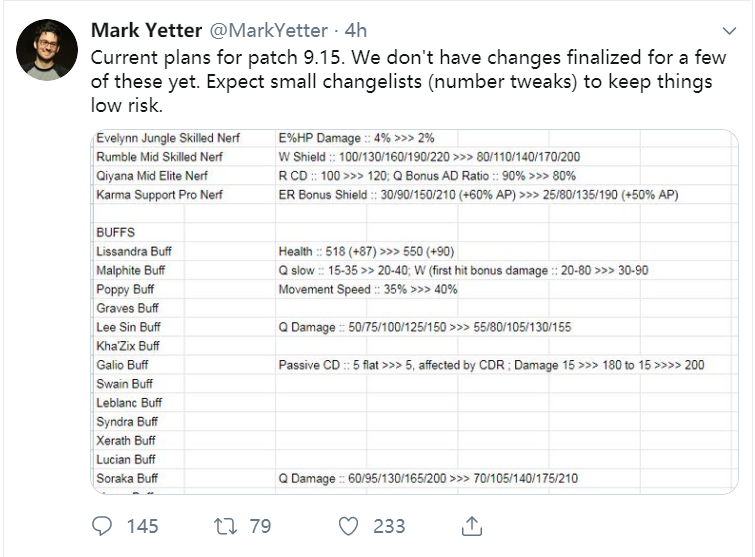
Task: Click the BUFFS heading in the image
Action: (116, 233)
